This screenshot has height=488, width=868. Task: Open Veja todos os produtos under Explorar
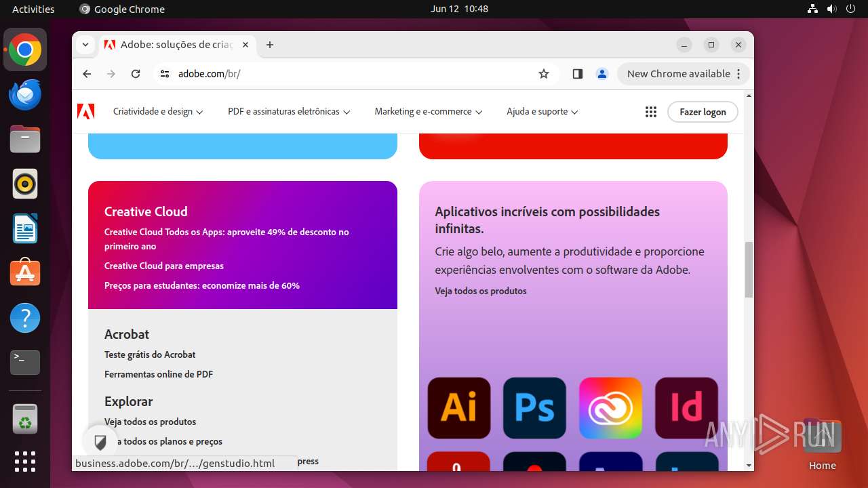point(150,422)
